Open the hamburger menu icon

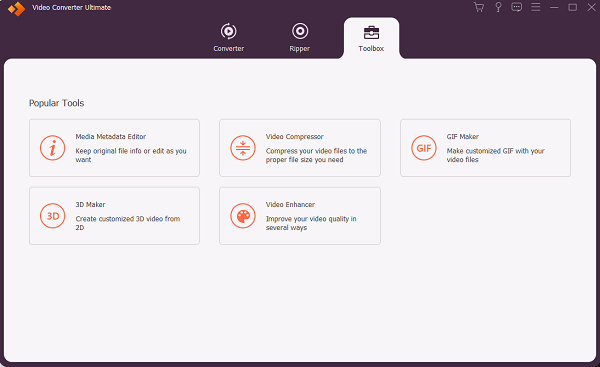tap(536, 7)
